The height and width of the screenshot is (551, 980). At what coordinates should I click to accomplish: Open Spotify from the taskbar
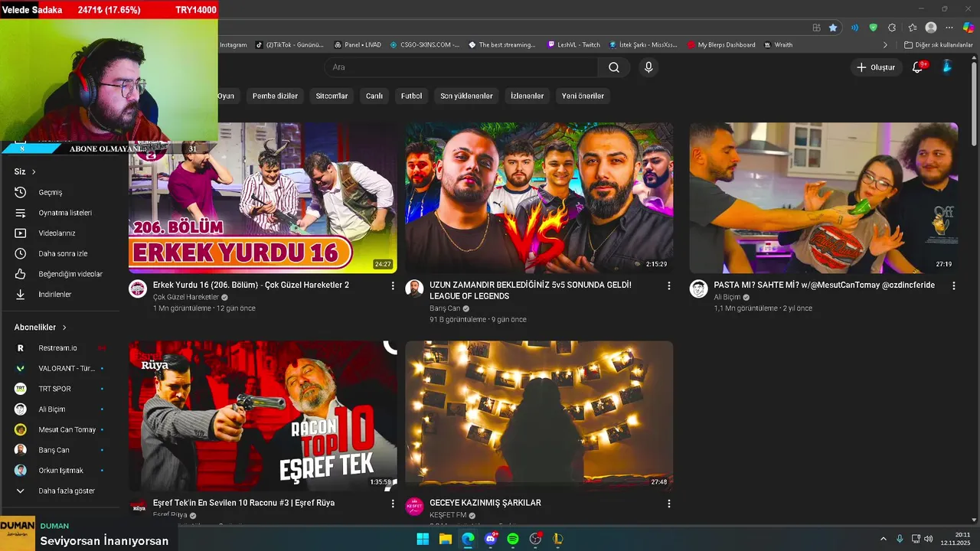[x=513, y=539]
